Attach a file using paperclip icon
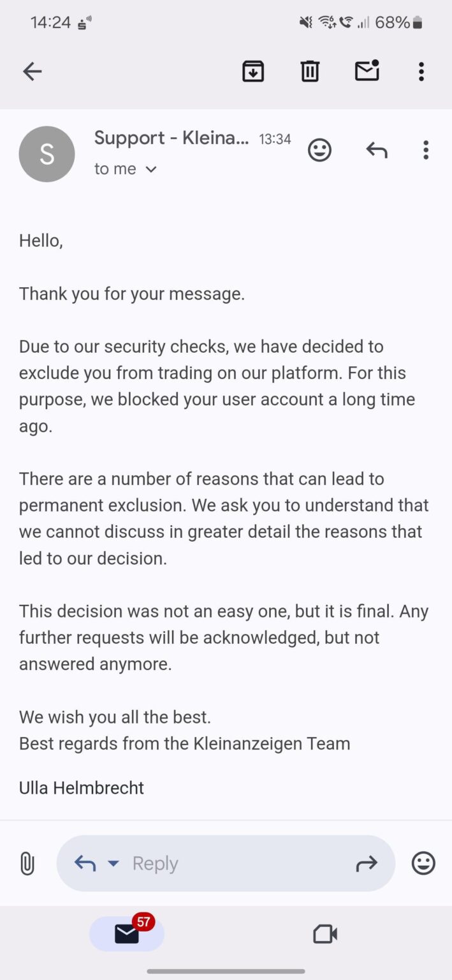Image resolution: width=452 pixels, height=980 pixels. coord(27,864)
